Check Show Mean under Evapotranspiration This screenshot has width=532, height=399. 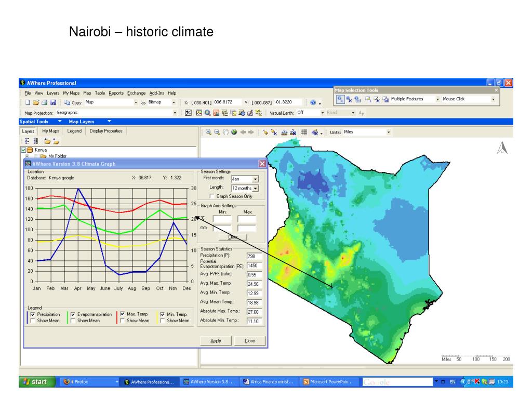click(73, 320)
